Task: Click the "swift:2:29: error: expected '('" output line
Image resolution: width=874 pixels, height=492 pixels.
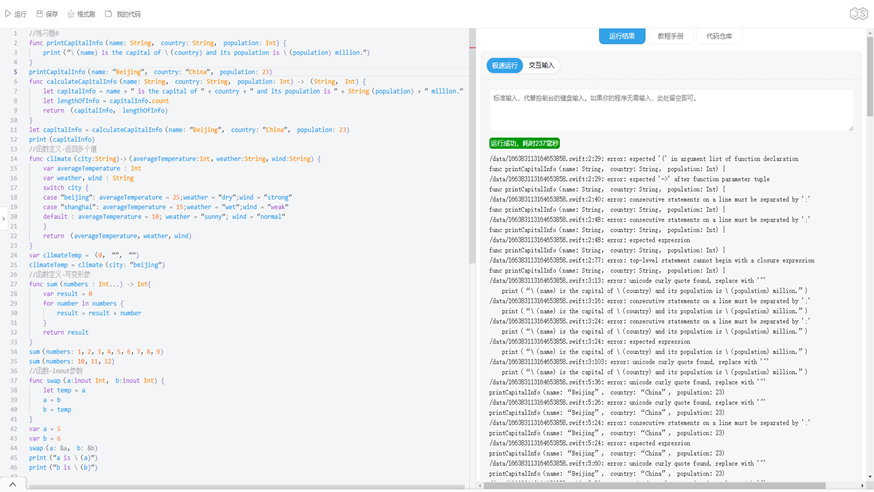Action: (644, 159)
